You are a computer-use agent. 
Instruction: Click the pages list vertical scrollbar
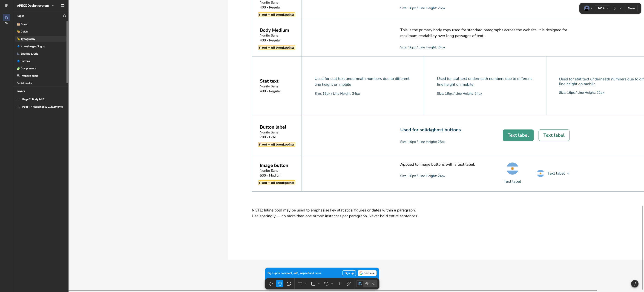67,52
